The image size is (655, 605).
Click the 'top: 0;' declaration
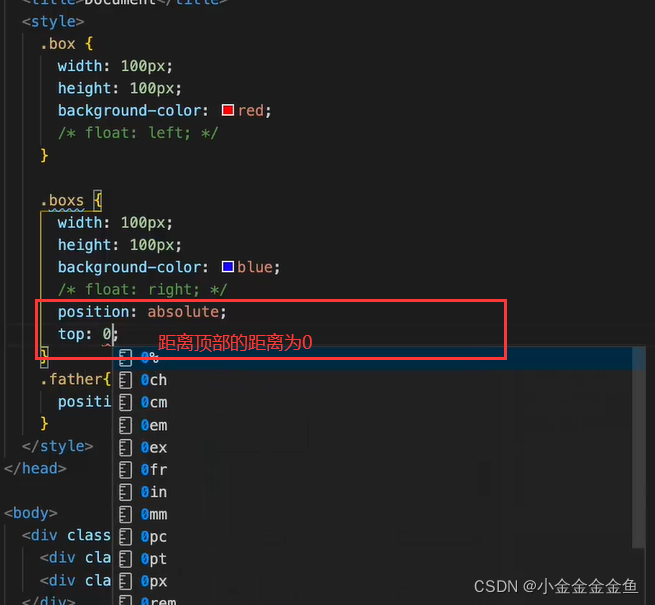(x=88, y=334)
